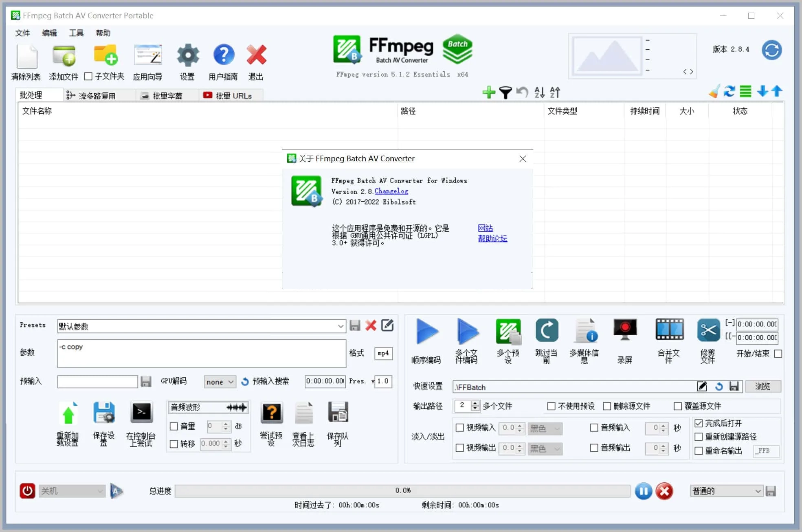Open 多媒体信息 info icon
The width and height of the screenshot is (802, 532).
click(x=585, y=332)
